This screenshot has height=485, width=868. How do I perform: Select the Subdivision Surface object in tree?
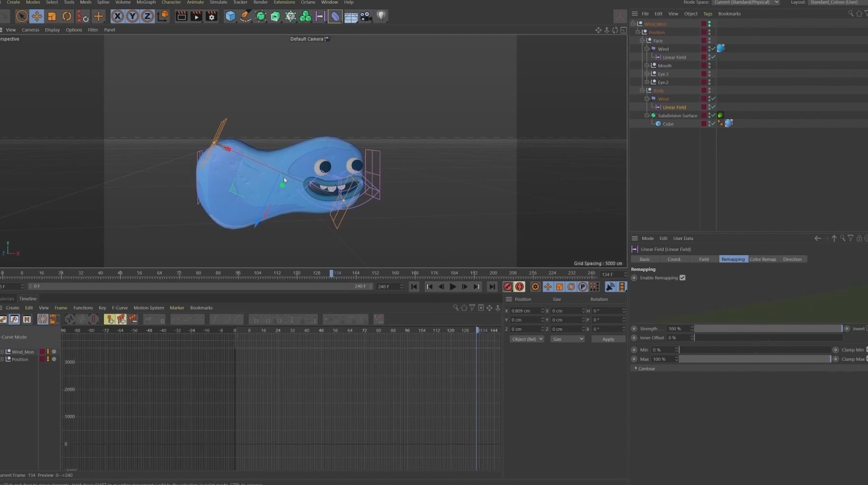[677, 116]
